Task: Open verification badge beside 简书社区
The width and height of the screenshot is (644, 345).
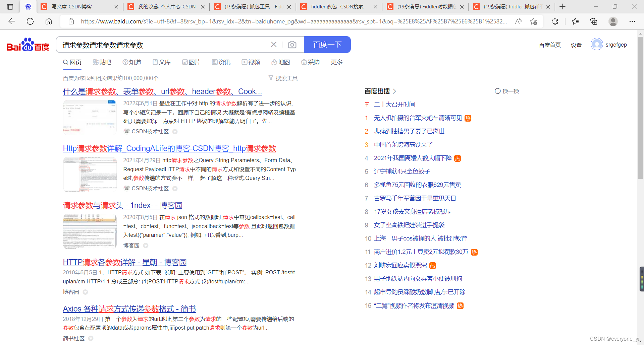Action: (x=91, y=339)
